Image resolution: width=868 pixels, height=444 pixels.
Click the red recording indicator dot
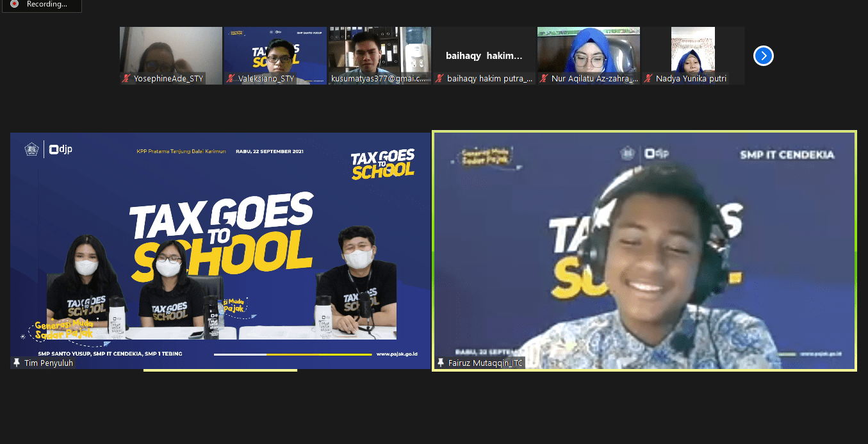(14, 4)
